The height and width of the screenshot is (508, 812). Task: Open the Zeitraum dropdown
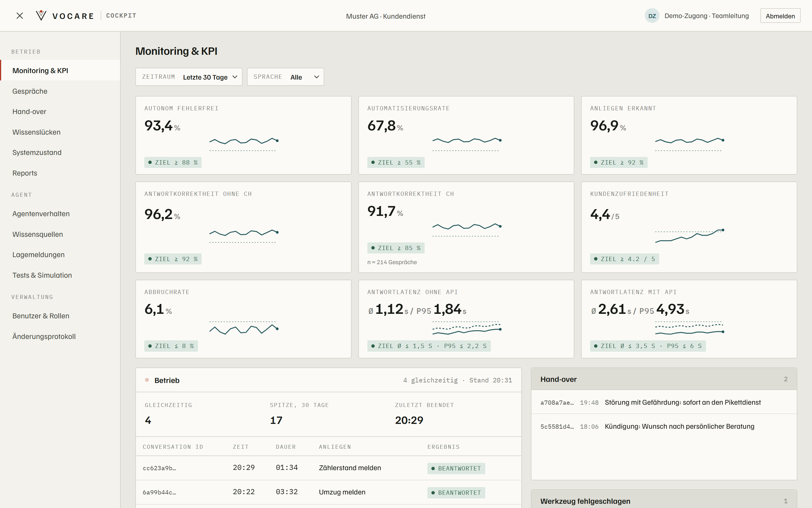pos(189,77)
